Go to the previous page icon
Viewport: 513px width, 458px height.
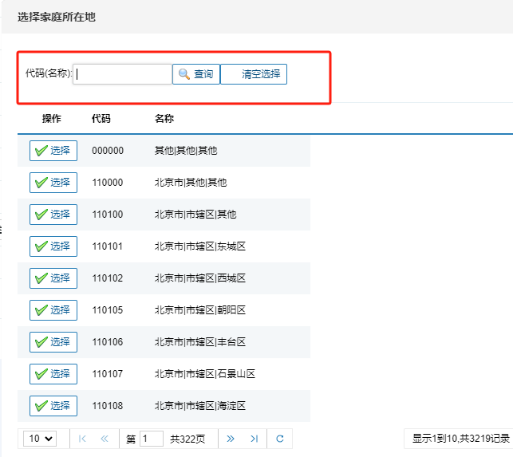105,438
